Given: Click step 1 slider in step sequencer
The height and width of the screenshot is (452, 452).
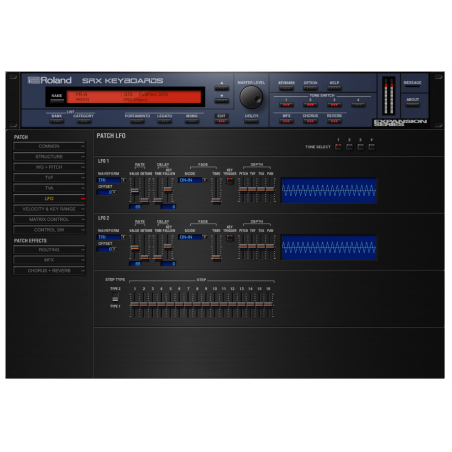Looking at the screenshot, I should (134, 305).
